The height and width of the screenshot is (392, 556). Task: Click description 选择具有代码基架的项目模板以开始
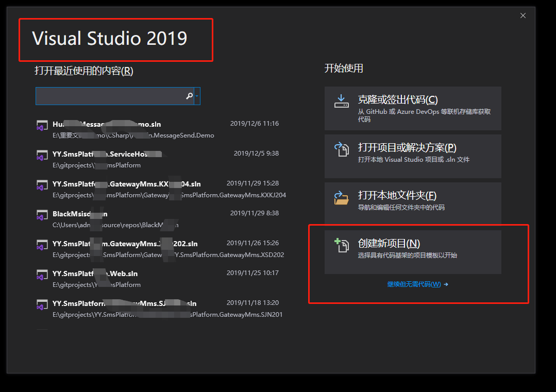coord(408,255)
